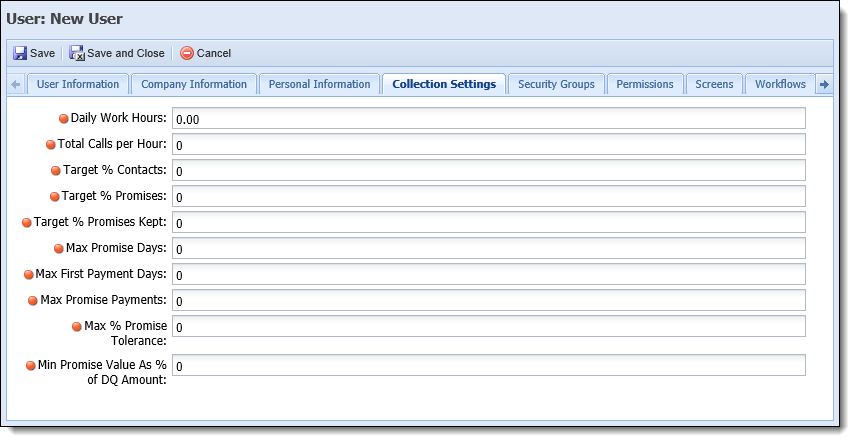The image size is (855, 442).
Task: Focus the Max Promise Days field
Action: click(x=489, y=248)
